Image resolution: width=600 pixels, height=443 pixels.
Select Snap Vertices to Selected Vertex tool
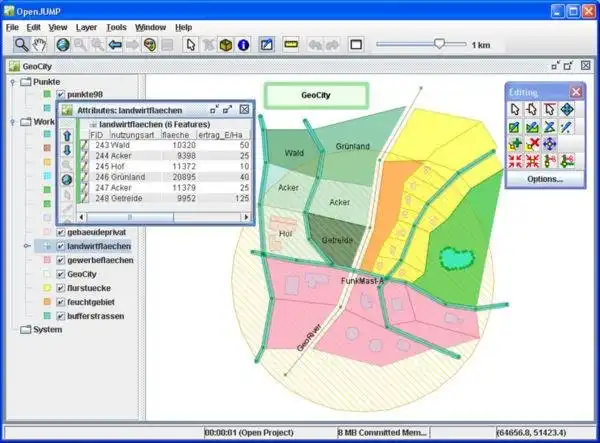532,161
